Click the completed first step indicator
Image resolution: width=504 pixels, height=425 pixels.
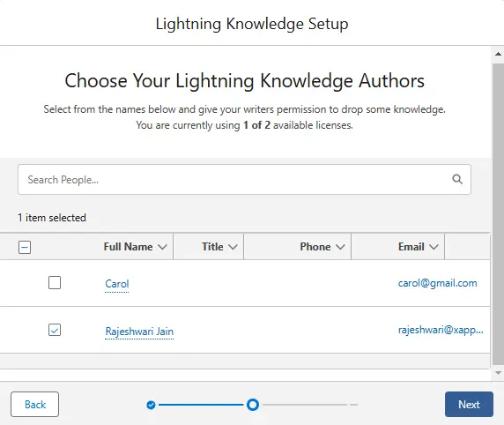tap(151, 405)
